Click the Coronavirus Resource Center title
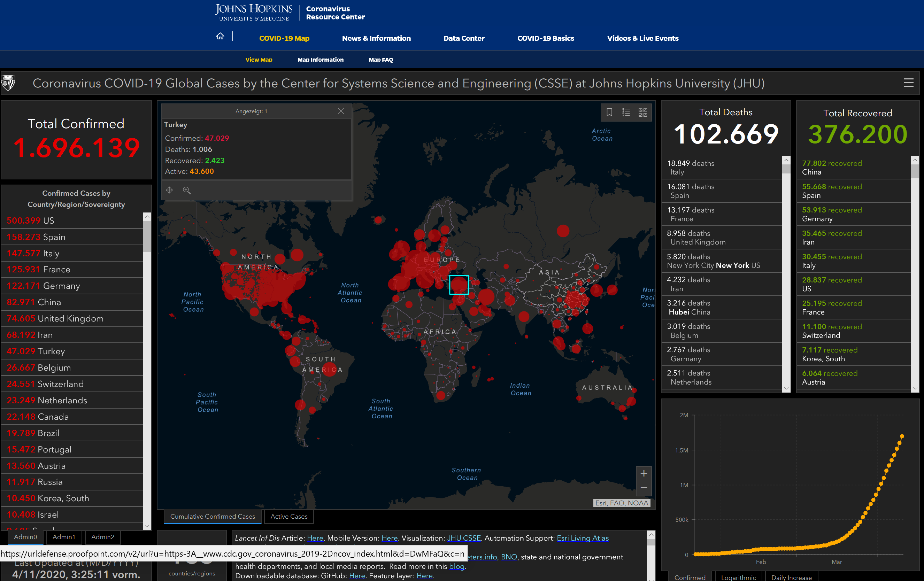 [336, 13]
